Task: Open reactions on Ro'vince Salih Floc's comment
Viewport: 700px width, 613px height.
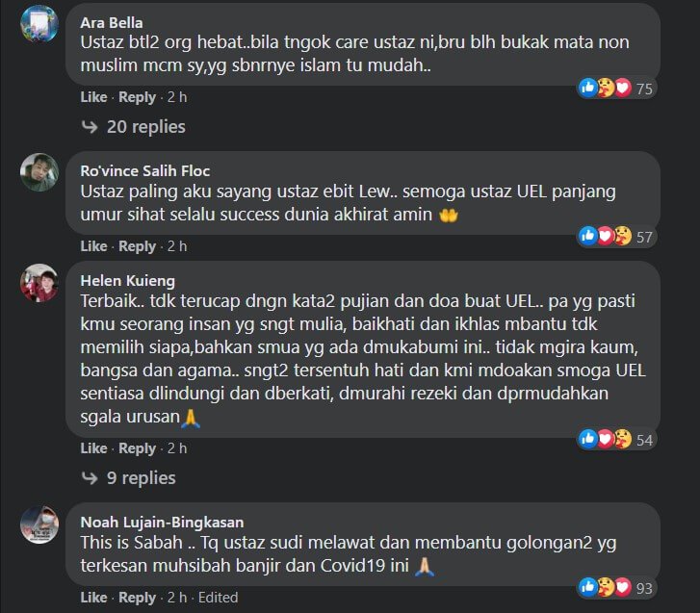Action: (616, 237)
